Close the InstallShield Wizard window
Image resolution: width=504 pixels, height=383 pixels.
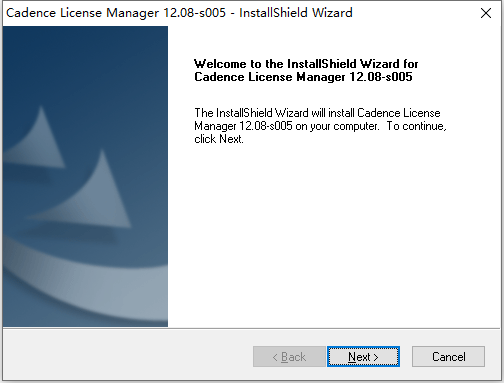(486, 13)
